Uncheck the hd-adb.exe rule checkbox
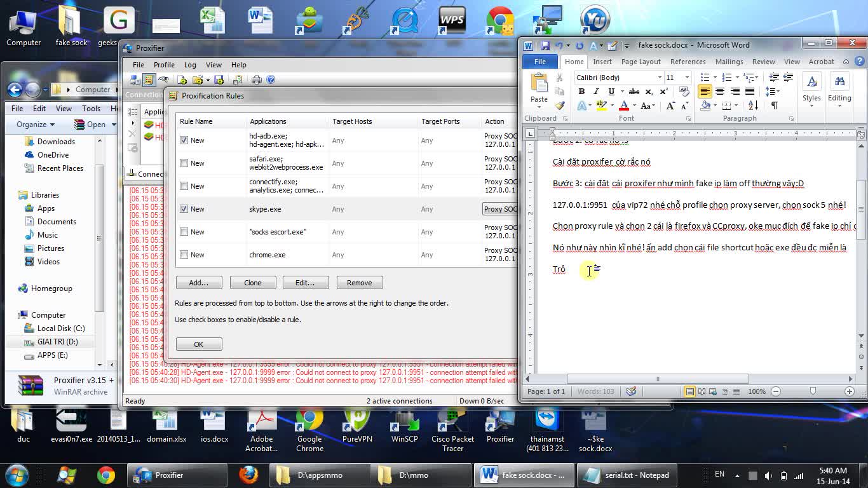 (x=184, y=140)
